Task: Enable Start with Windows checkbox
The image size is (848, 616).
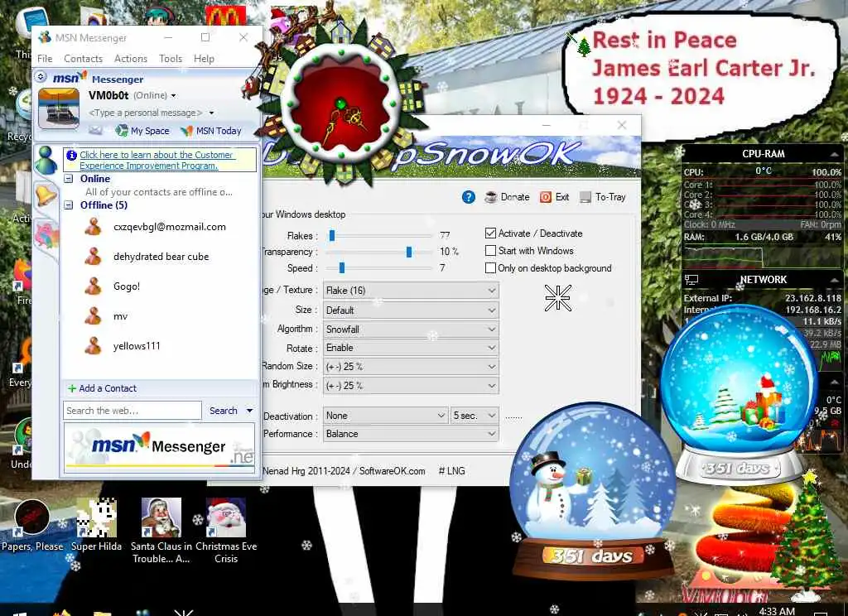Action: (490, 250)
